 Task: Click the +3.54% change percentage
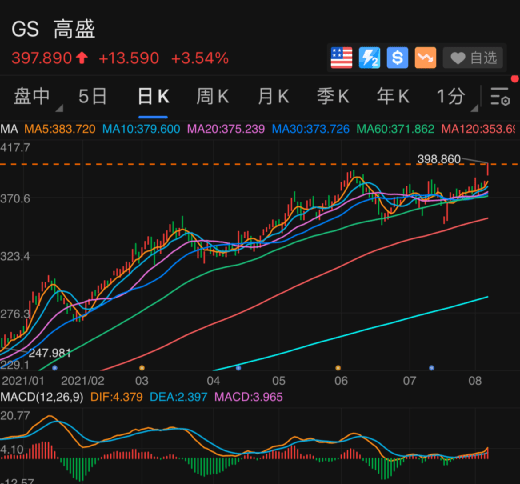tap(200, 58)
